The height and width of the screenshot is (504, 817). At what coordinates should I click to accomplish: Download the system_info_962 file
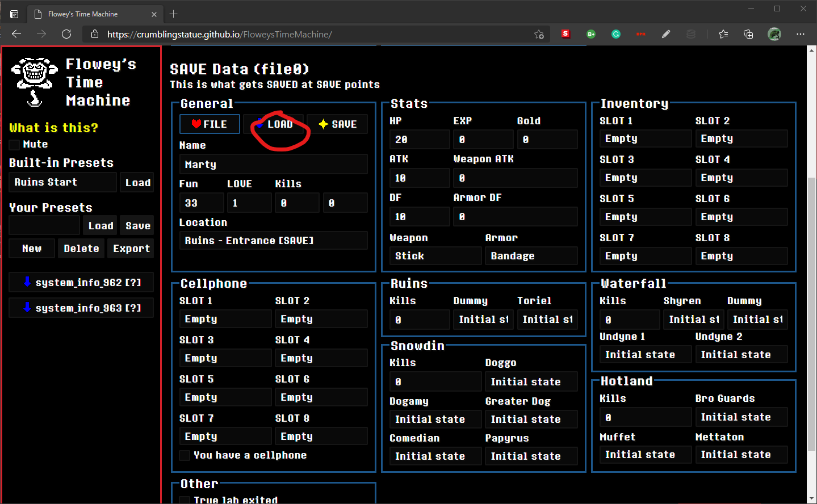click(81, 283)
